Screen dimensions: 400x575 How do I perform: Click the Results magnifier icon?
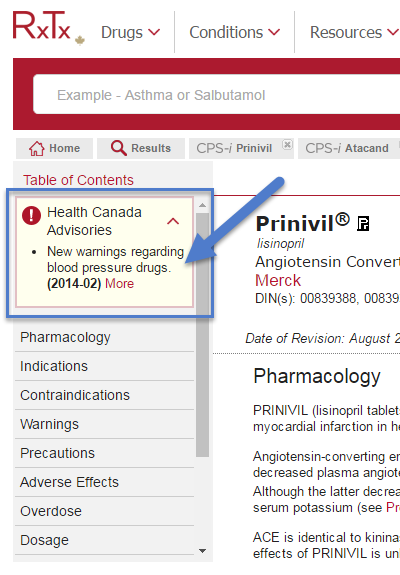tap(118, 148)
